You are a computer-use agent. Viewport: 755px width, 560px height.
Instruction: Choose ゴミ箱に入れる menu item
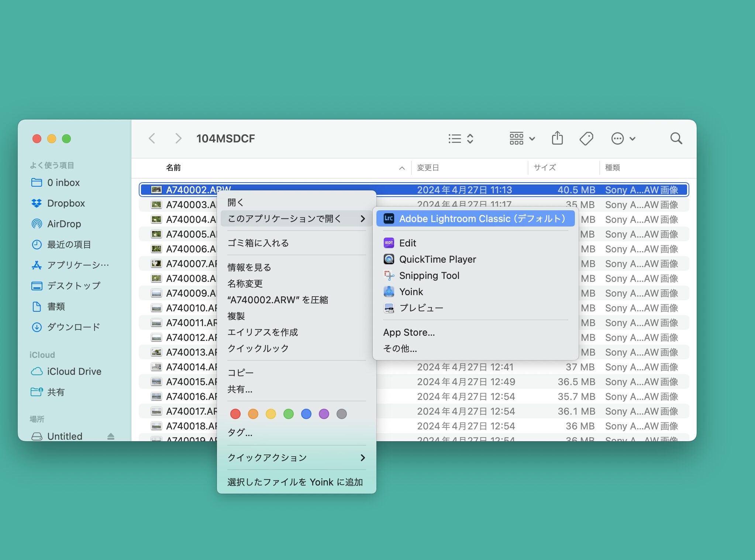tap(297, 243)
